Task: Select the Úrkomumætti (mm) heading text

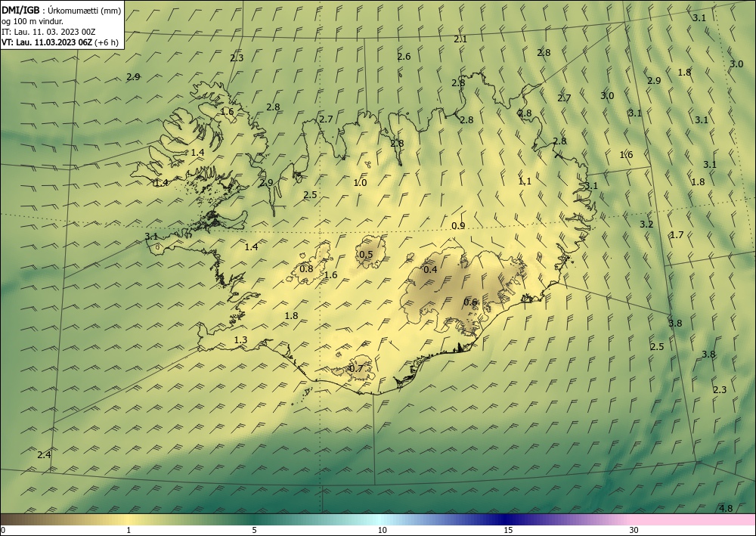Action: click(85, 11)
